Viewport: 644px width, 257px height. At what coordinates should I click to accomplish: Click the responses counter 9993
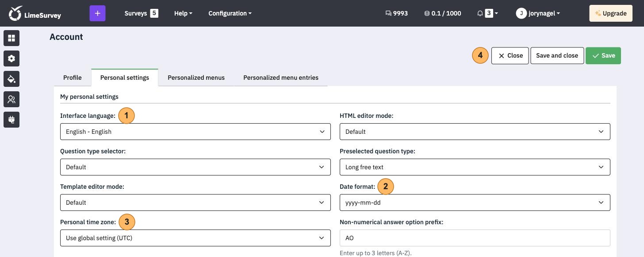click(x=397, y=13)
